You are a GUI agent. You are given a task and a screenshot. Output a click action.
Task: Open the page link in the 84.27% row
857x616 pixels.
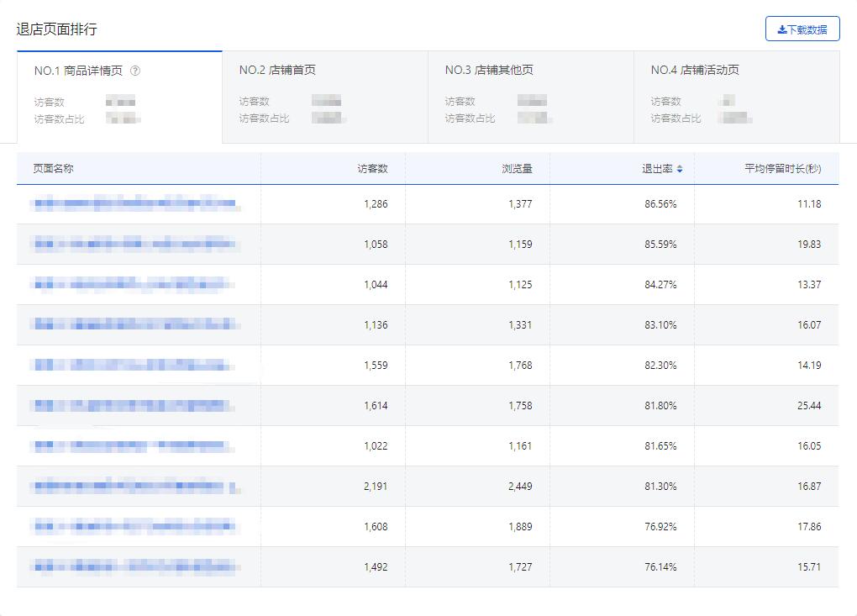pos(134,284)
